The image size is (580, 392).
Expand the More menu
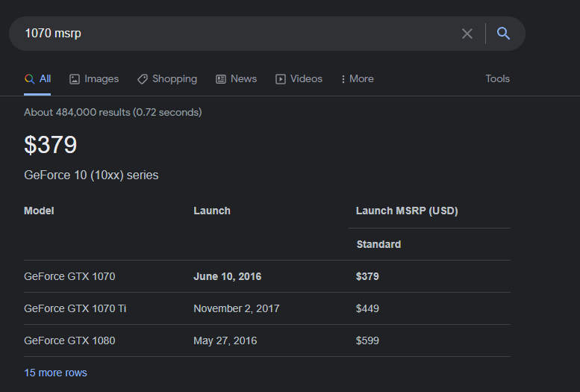(358, 79)
